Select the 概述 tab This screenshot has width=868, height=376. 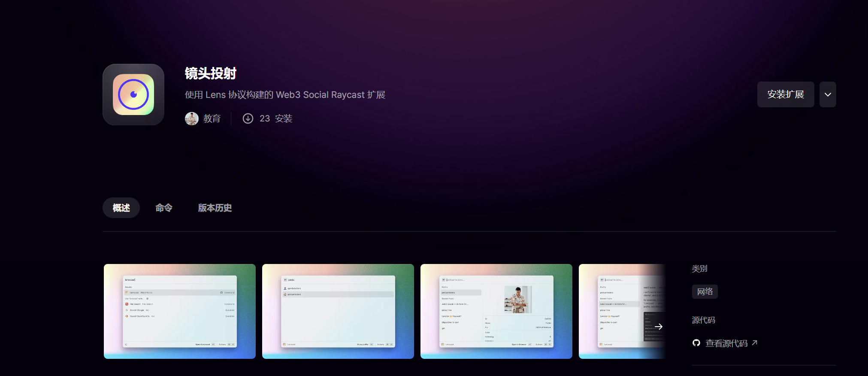coord(121,208)
